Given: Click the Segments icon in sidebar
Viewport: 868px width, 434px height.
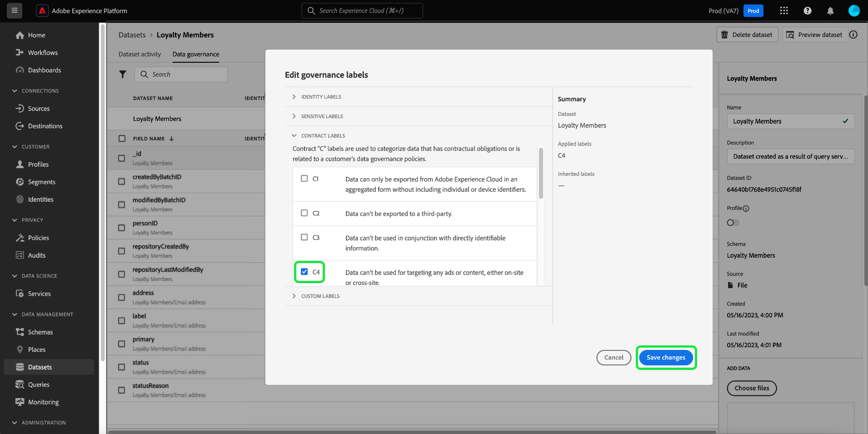Looking at the screenshot, I should [x=20, y=182].
